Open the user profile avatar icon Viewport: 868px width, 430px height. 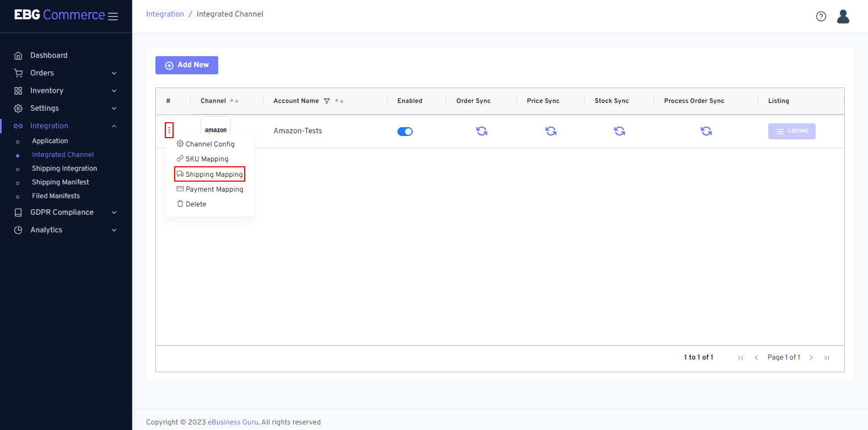843,17
